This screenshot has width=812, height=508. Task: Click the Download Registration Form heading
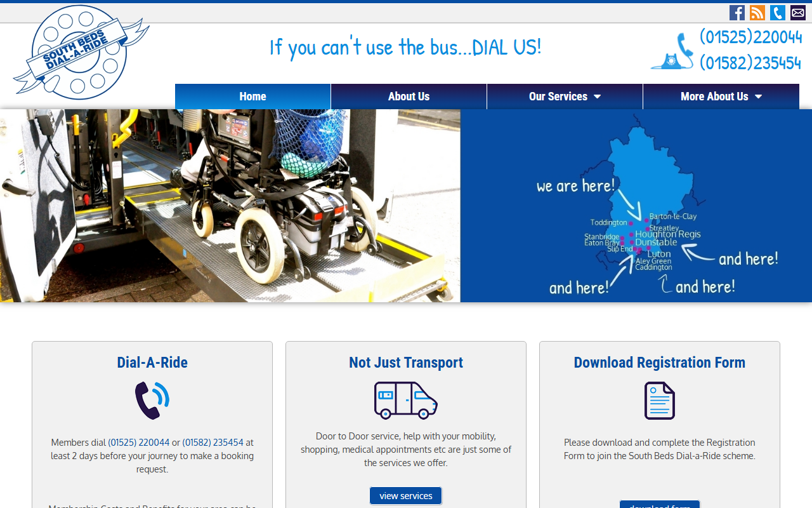click(x=660, y=363)
